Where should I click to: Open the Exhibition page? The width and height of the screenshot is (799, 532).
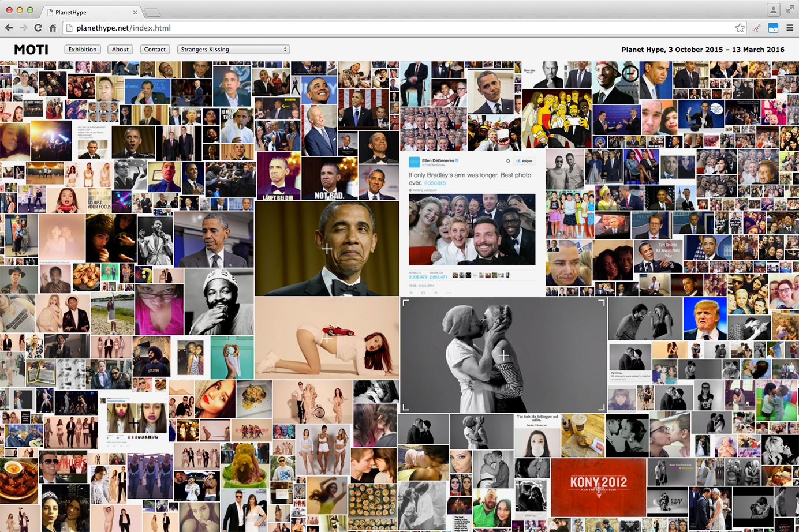(83, 50)
